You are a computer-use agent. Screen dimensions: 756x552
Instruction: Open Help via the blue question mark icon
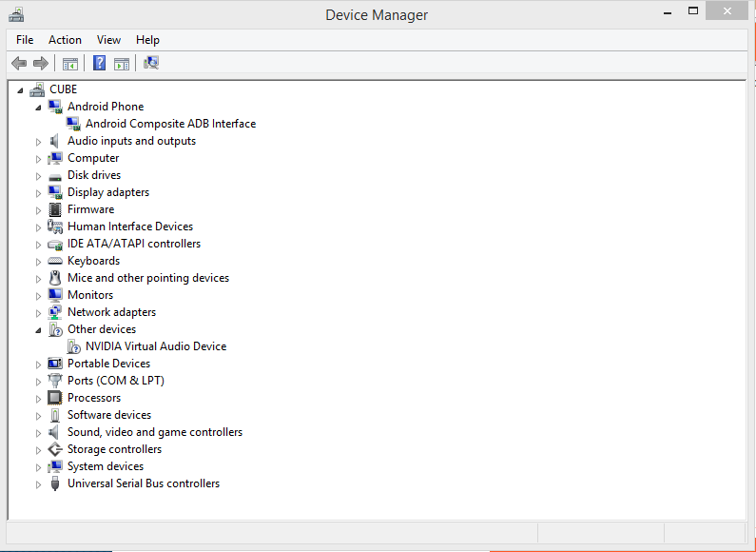(99, 64)
